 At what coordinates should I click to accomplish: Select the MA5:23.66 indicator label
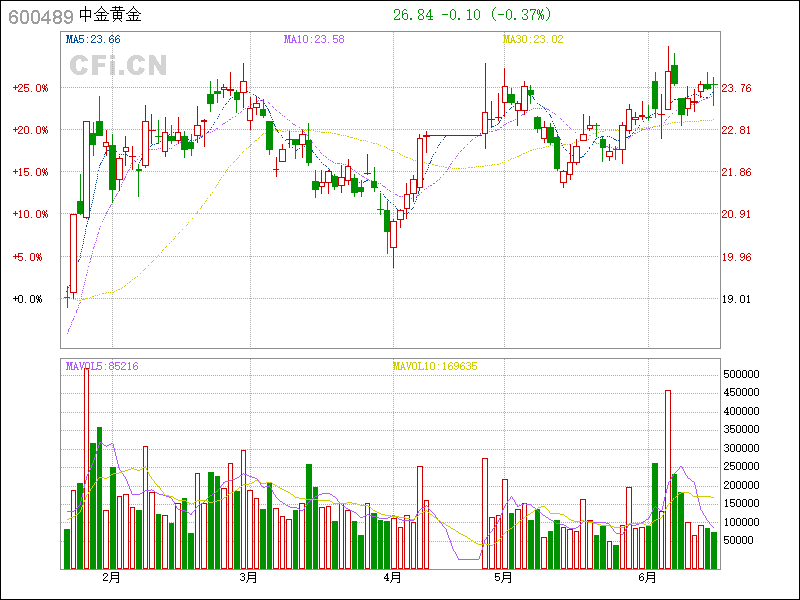click(92, 39)
